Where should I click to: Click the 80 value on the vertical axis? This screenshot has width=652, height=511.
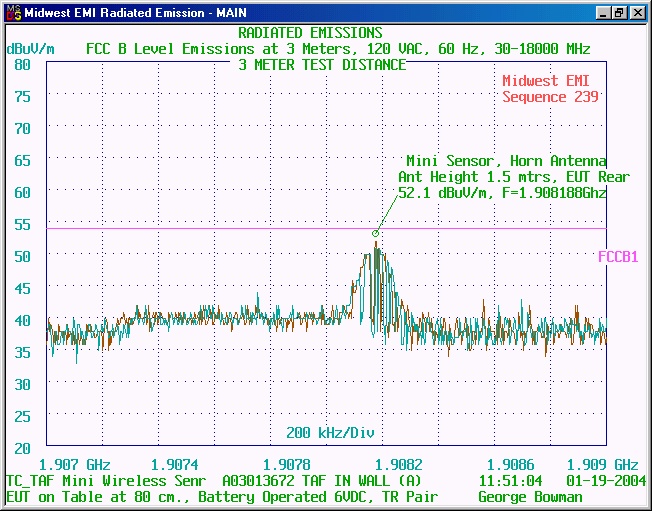[23, 64]
